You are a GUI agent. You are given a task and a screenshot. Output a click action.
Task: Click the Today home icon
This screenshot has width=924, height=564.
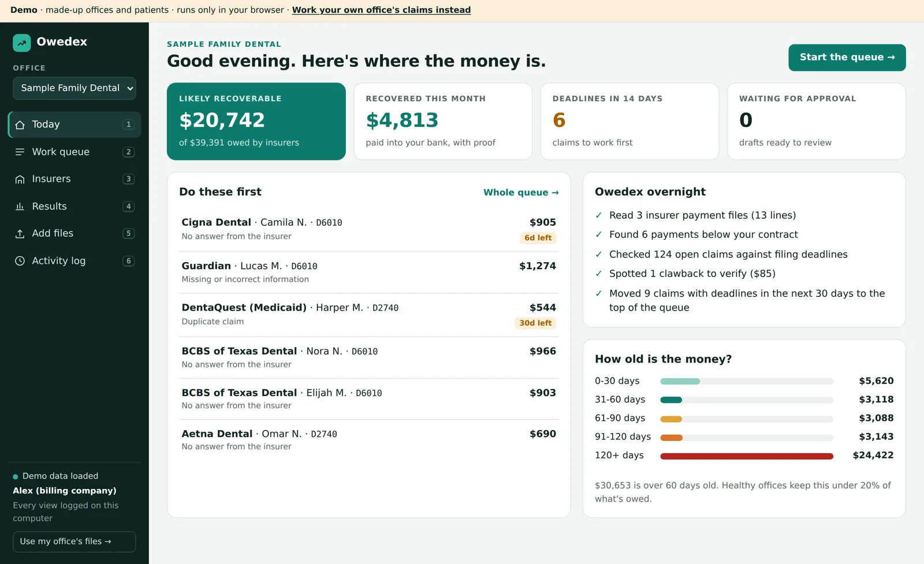click(x=20, y=125)
